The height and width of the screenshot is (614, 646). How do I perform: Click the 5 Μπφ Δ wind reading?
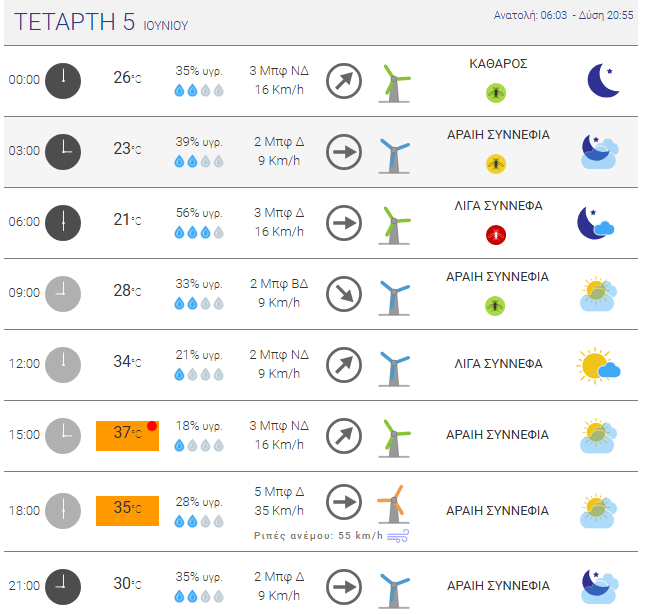(279, 492)
